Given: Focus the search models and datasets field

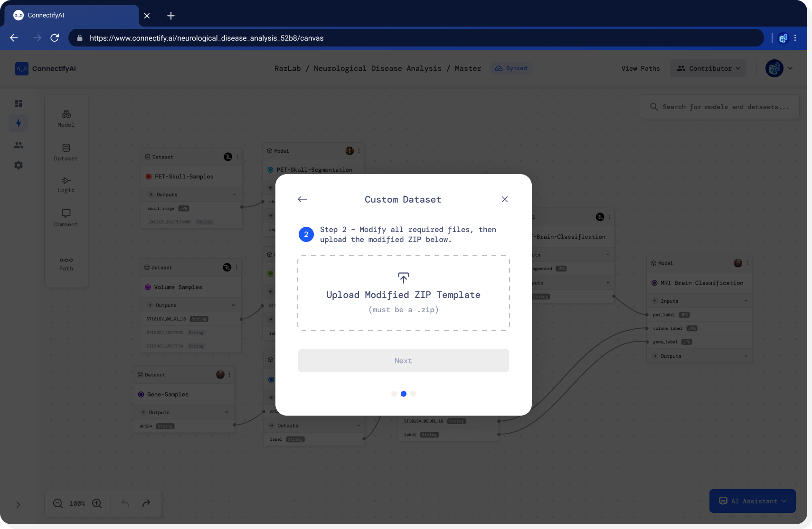Looking at the screenshot, I should (x=719, y=107).
